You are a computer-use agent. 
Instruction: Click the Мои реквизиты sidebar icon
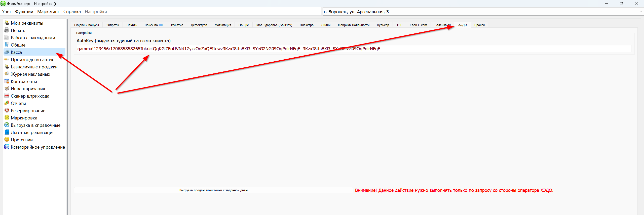[7, 23]
